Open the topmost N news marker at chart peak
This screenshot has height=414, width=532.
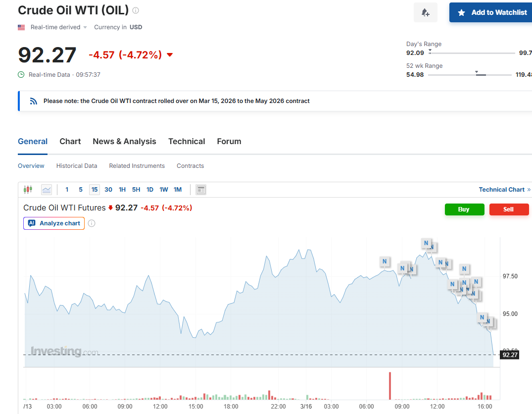[x=426, y=243]
